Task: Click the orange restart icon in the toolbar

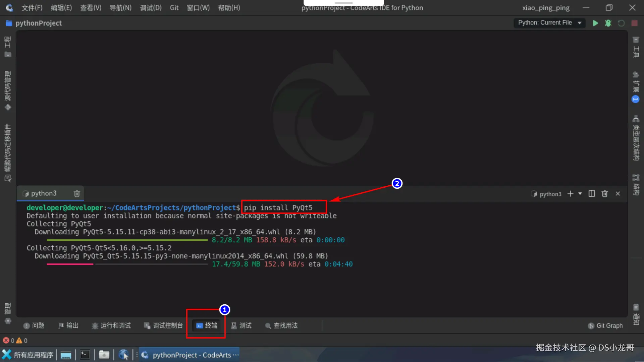Action: pyautogui.click(x=621, y=23)
